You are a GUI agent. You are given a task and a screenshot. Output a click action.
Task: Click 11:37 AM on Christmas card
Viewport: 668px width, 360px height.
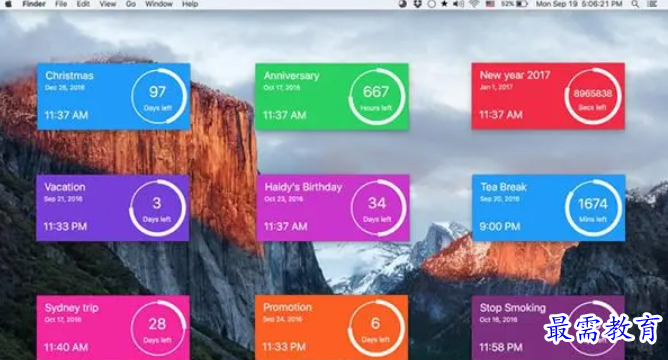pyautogui.click(x=66, y=115)
